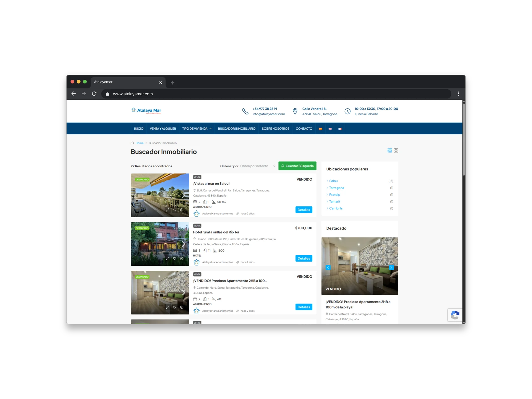The height and width of the screenshot is (399, 532).
Task: Expand TIPO DE VIVIENDA submenu
Action: (x=197, y=129)
